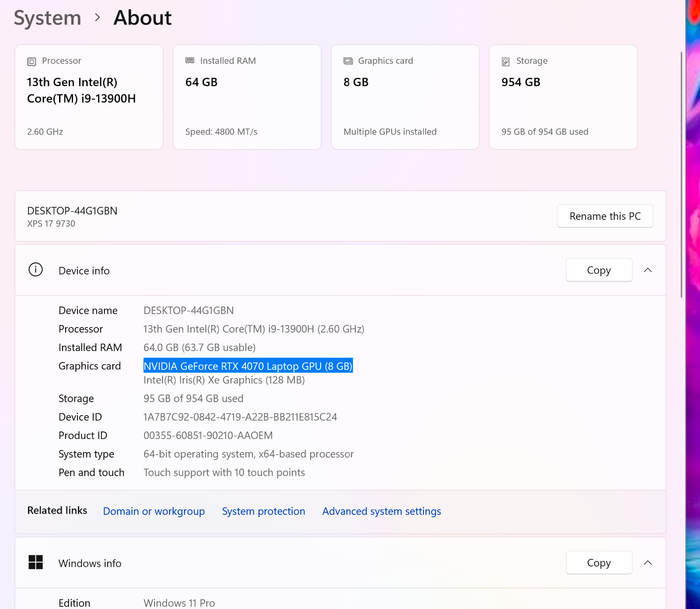The width and height of the screenshot is (700, 609).
Task: Click Rename this PC button
Action: point(605,216)
